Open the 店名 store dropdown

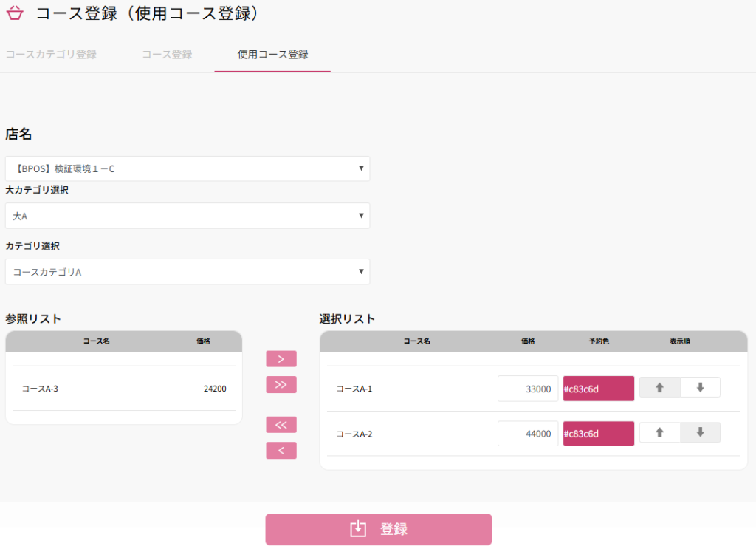pyautogui.click(x=187, y=168)
